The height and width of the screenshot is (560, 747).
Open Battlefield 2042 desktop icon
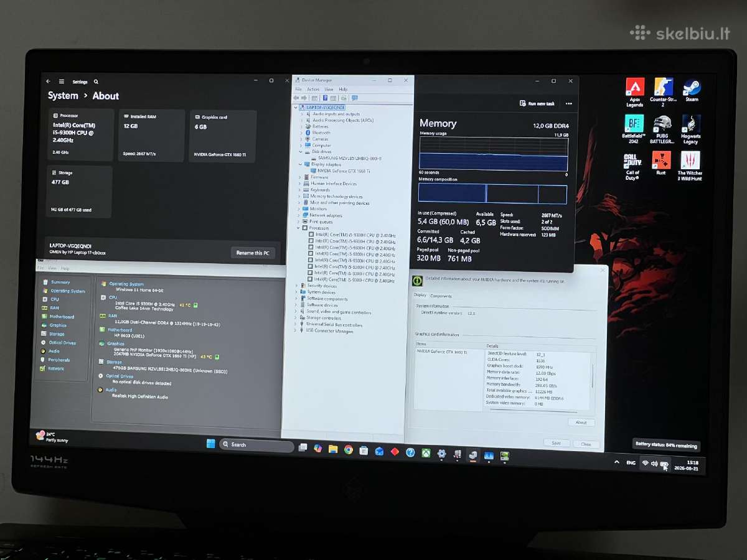tap(635, 129)
